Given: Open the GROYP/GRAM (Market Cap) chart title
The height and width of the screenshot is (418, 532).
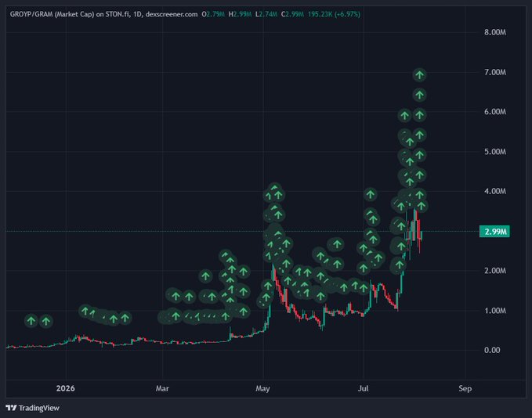Looking at the screenshot, I should click(52, 14).
